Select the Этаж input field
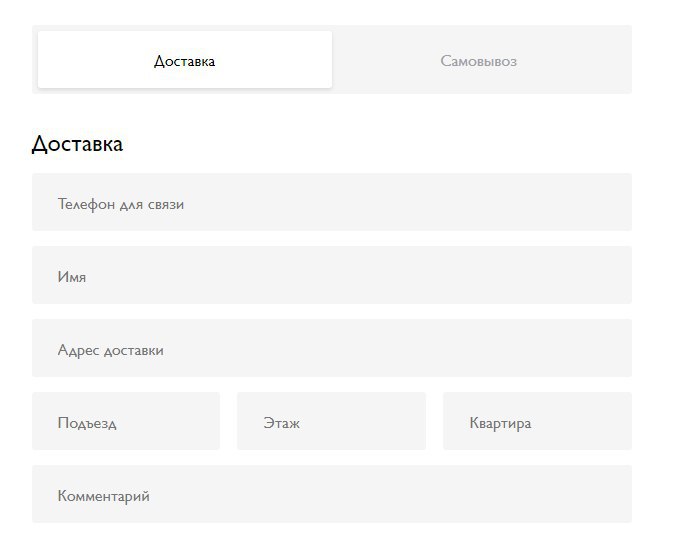 331,421
